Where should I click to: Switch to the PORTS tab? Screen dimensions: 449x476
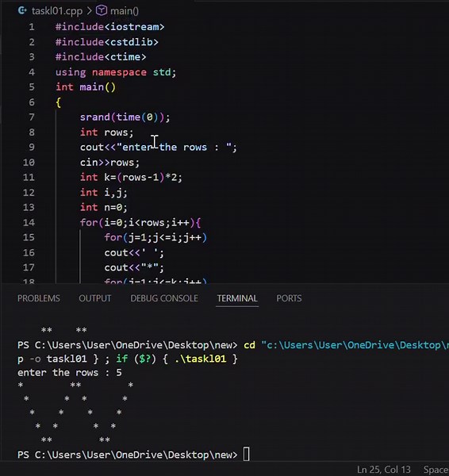(x=289, y=298)
